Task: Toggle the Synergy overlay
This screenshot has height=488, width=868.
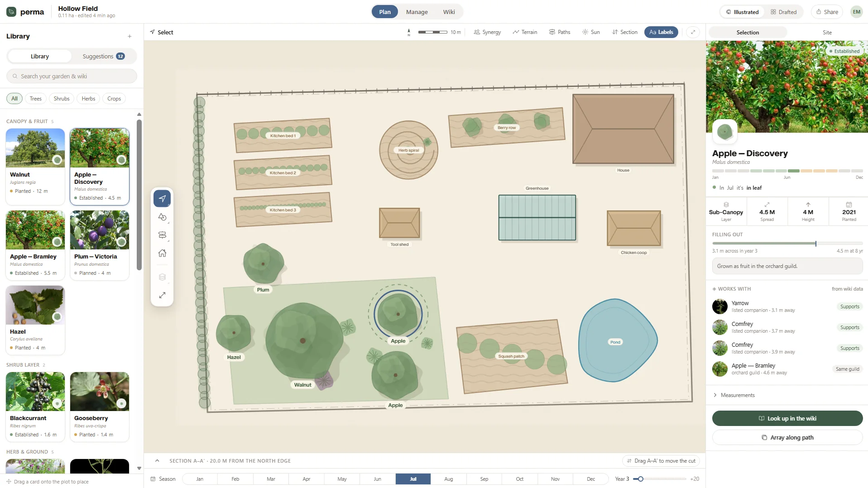Action: [487, 32]
